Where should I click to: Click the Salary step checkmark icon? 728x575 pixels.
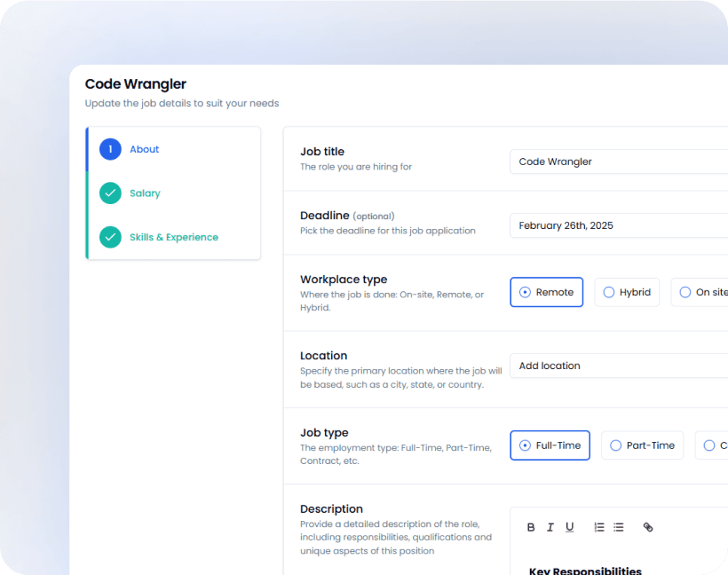pyautogui.click(x=110, y=193)
